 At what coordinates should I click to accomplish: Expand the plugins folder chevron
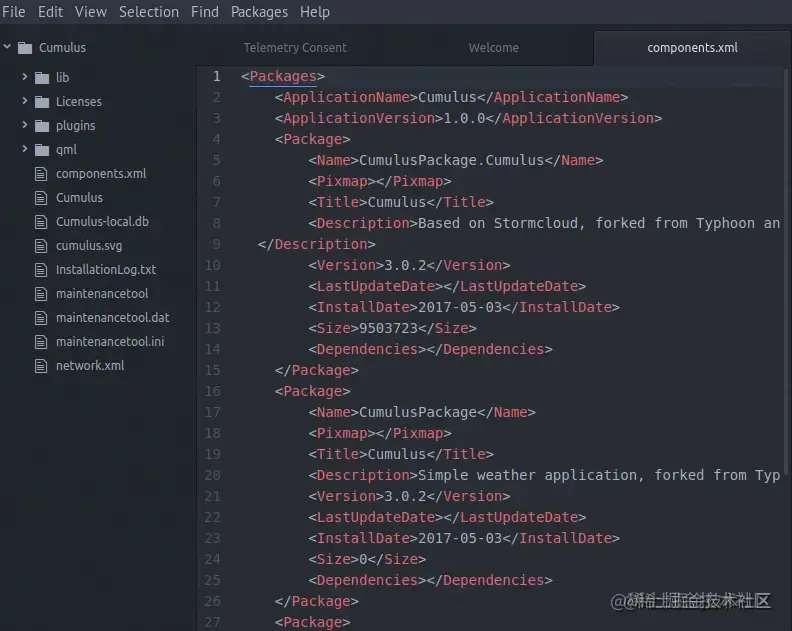click(24, 124)
